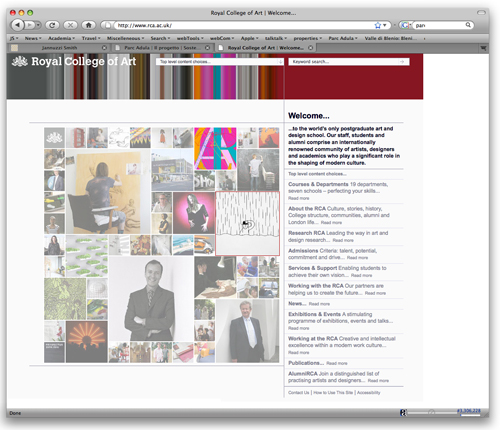
Task: Open the back/forward history dropdown arrow
Action: point(38,25)
